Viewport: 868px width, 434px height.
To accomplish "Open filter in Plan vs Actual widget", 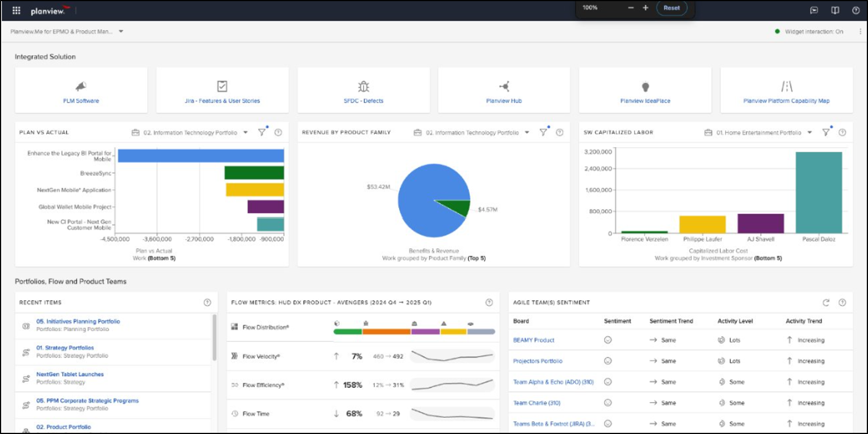I will pyautogui.click(x=262, y=132).
